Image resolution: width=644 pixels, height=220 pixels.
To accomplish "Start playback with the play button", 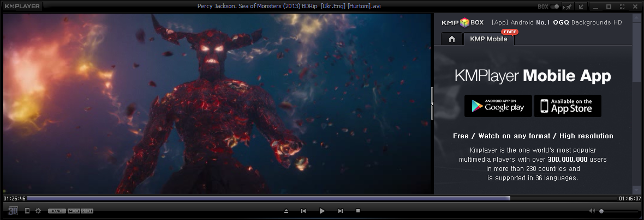I will [x=322, y=211].
